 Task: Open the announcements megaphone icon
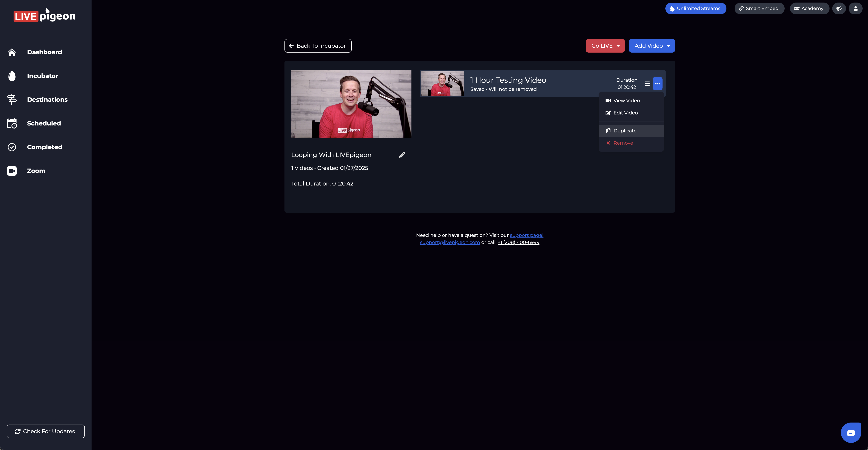(x=839, y=8)
